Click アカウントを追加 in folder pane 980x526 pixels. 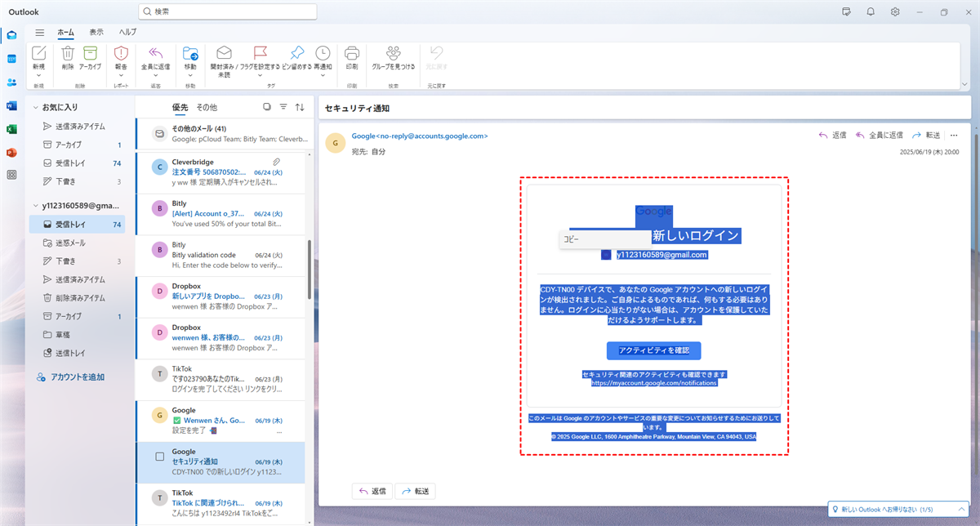[x=71, y=377]
